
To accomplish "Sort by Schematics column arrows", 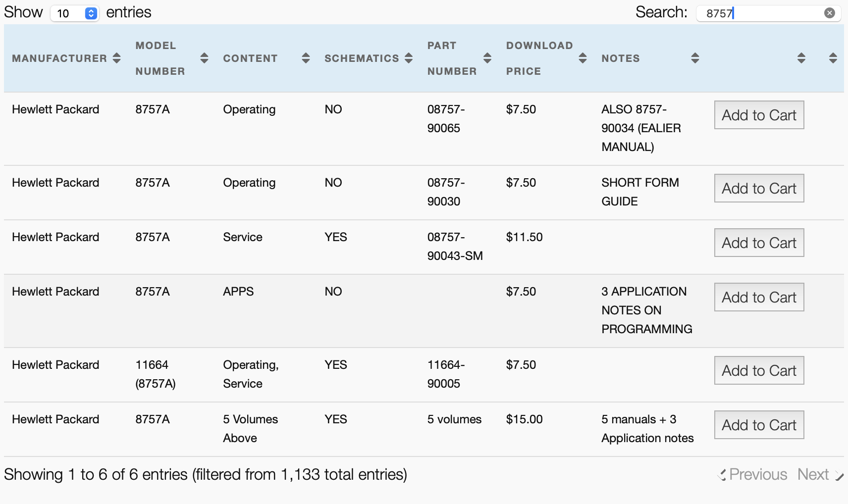I will click(409, 58).
